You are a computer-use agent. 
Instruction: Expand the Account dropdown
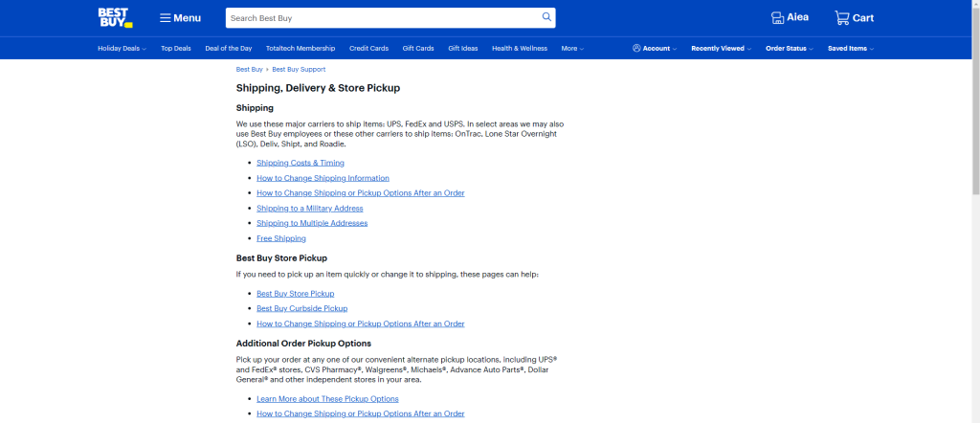[655, 48]
